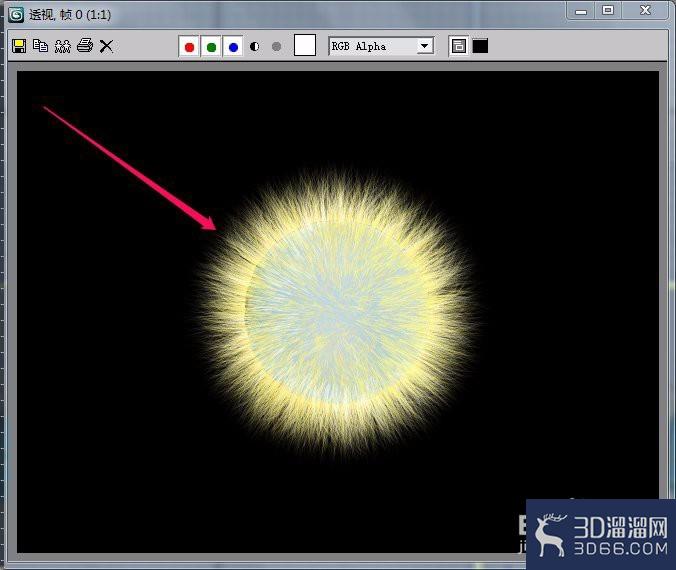Toggle the UI overlay frame icon
The height and width of the screenshot is (570, 676).
(x=459, y=46)
